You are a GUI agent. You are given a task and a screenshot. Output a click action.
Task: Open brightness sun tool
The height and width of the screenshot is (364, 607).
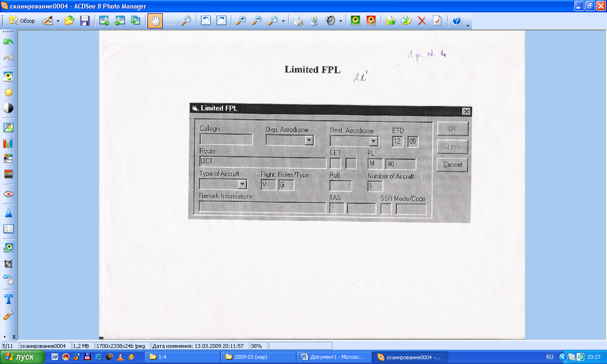click(9, 92)
